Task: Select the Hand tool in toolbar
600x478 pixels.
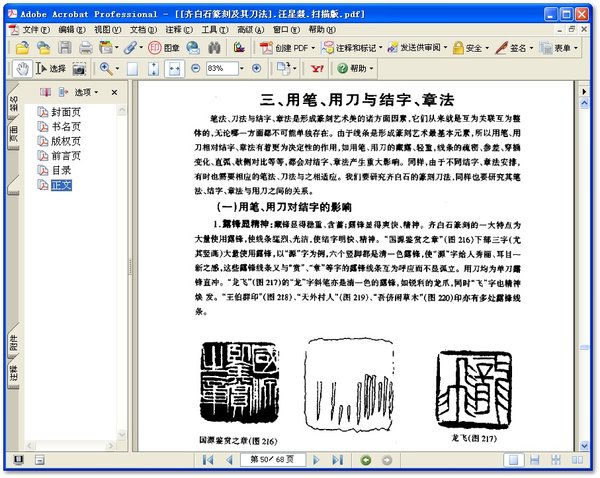Action: 22,68
